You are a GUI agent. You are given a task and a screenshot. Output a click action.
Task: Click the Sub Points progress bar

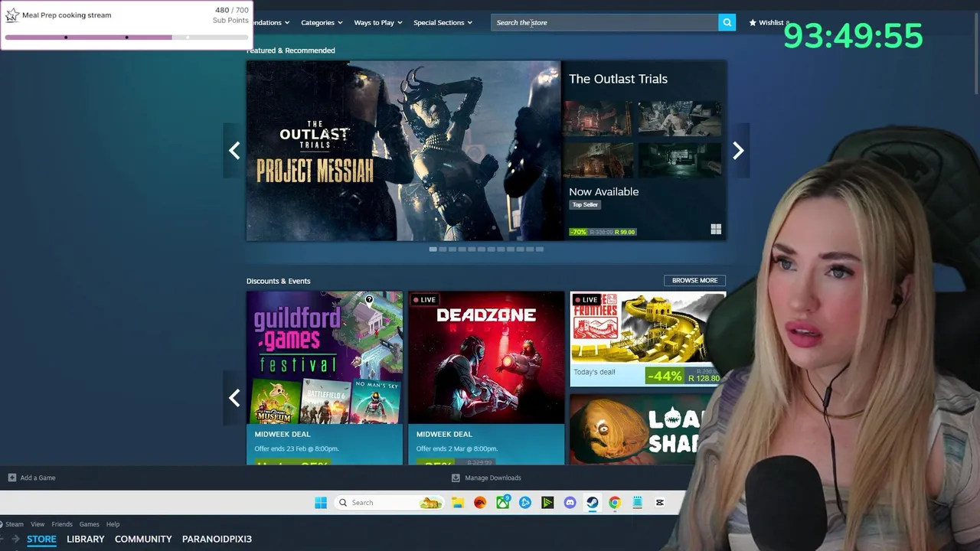126,37
